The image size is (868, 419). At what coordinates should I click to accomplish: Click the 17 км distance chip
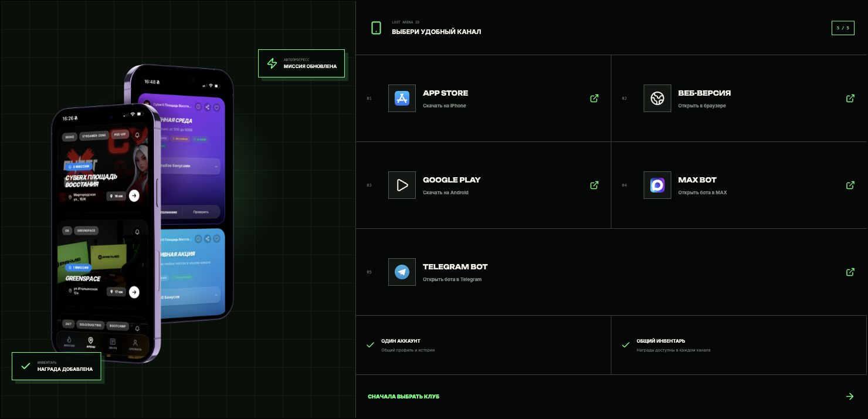pyautogui.click(x=116, y=292)
